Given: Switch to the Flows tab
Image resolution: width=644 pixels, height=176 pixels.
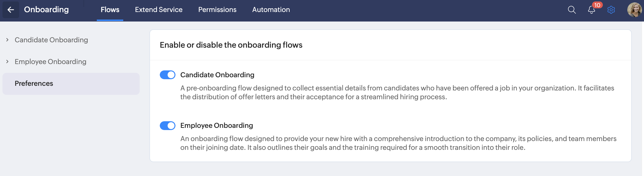Looking at the screenshot, I should pyautogui.click(x=110, y=10).
